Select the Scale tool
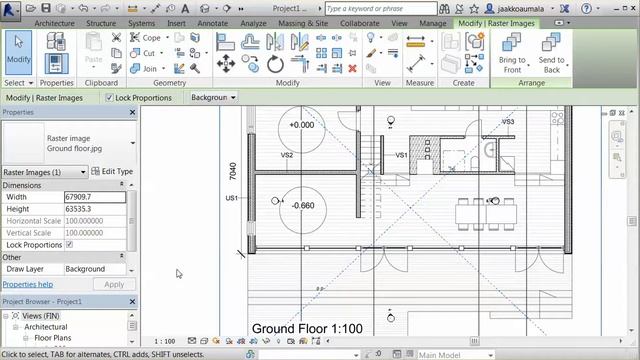Viewport: 640px width, 360px height. pos(337,53)
